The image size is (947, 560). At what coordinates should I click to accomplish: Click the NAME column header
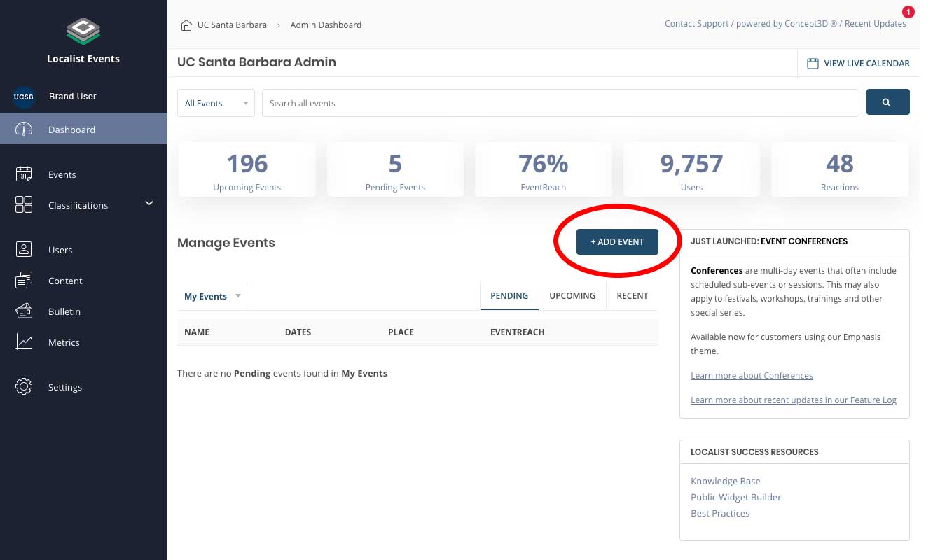point(197,332)
